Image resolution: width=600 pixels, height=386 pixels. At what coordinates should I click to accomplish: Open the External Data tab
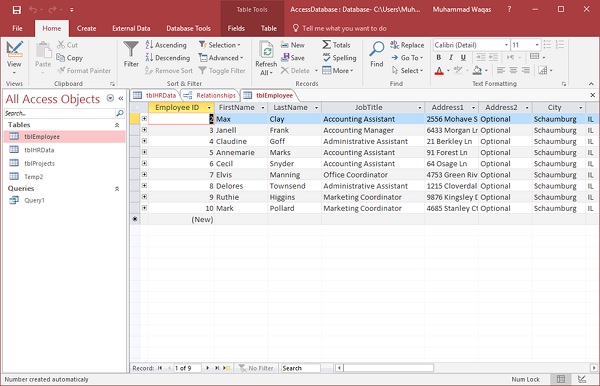(131, 28)
